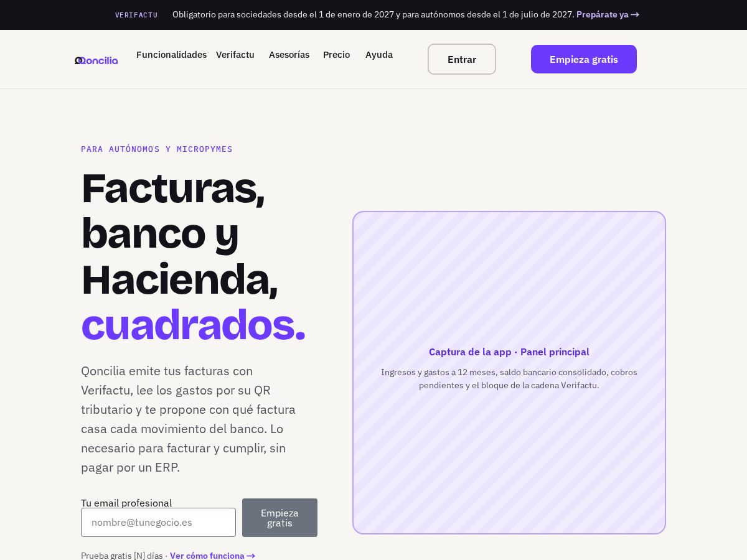Open the Verifactu nav item

click(235, 55)
